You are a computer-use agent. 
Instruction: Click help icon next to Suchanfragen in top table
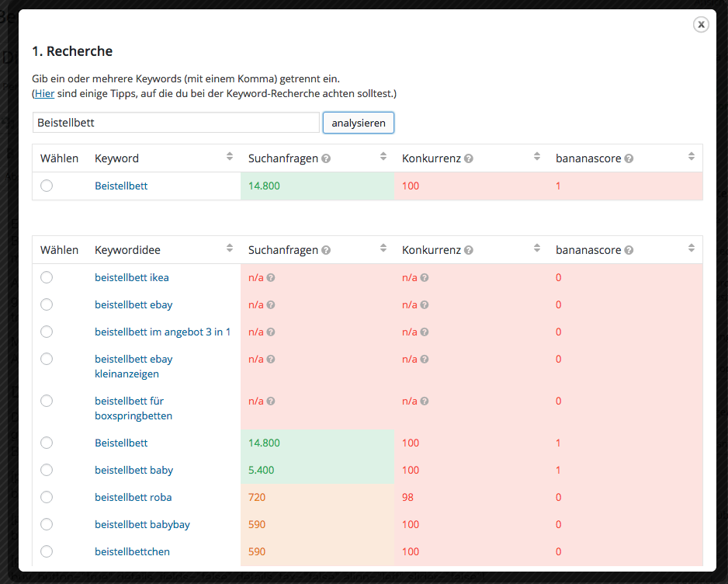[326, 158]
